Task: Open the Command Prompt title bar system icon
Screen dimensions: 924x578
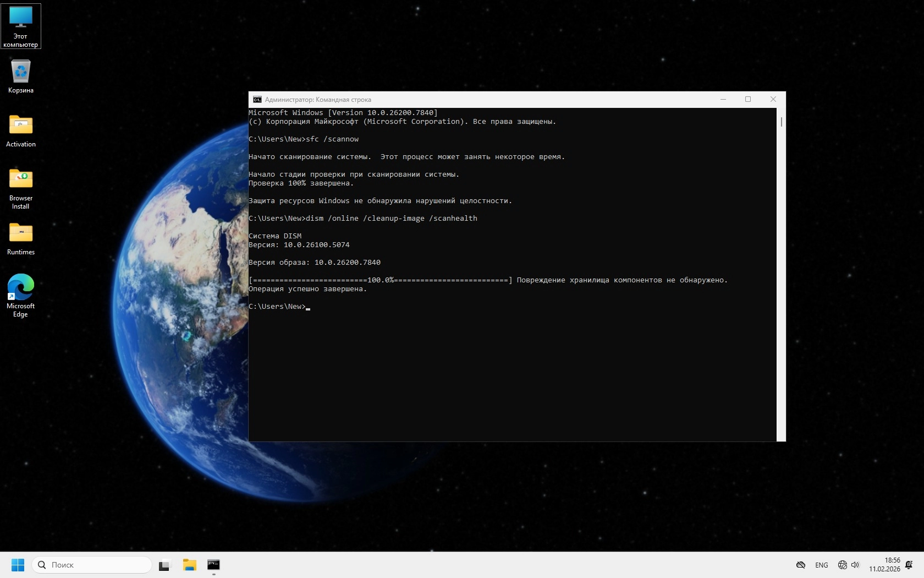Action: [x=257, y=100]
